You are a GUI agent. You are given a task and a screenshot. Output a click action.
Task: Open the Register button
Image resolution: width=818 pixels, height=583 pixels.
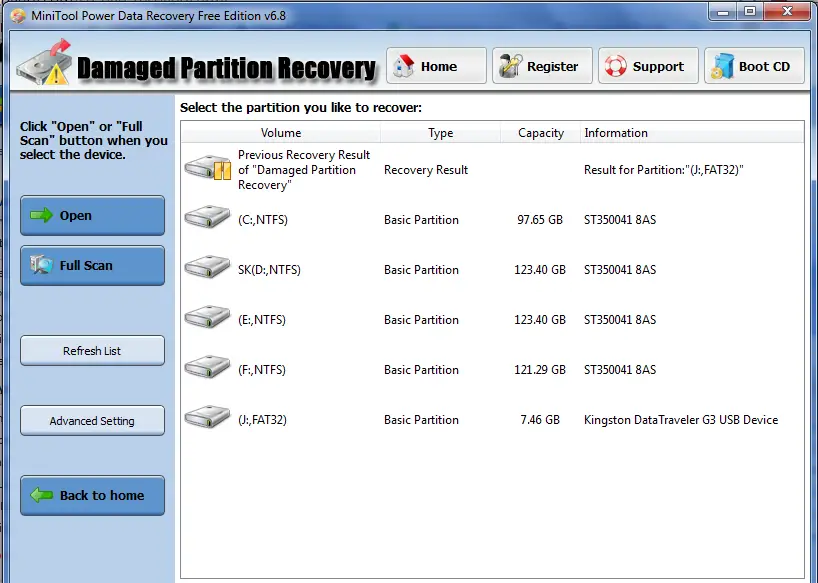542,66
